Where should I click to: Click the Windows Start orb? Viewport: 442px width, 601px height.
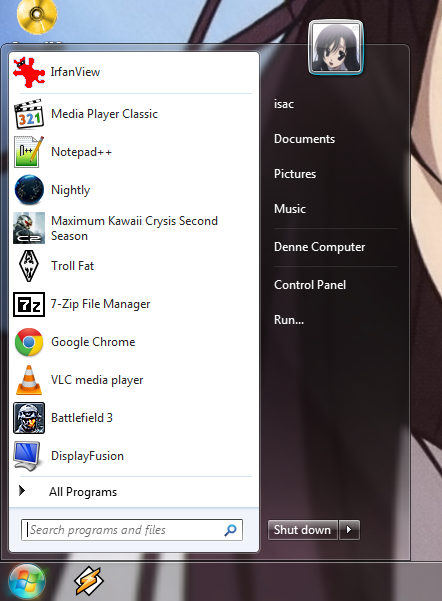point(27,581)
